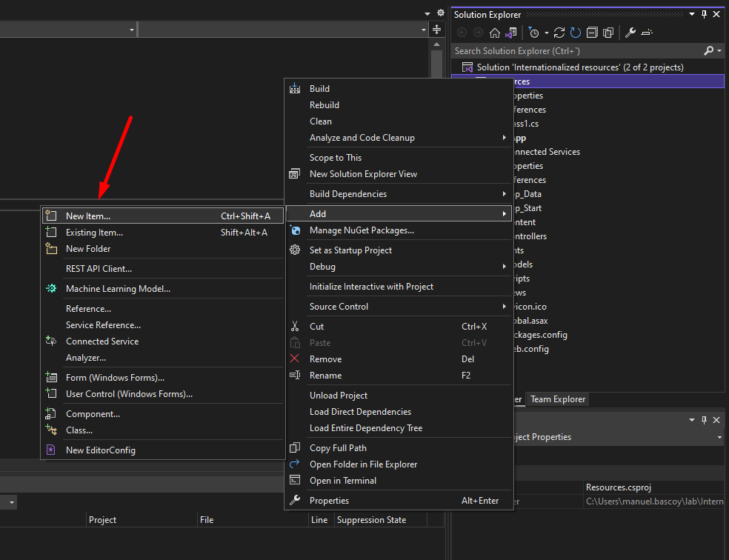The width and height of the screenshot is (729, 560).
Task: Click the Collapse All icon in Solution Explorer
Action: (x=592, y=33)
